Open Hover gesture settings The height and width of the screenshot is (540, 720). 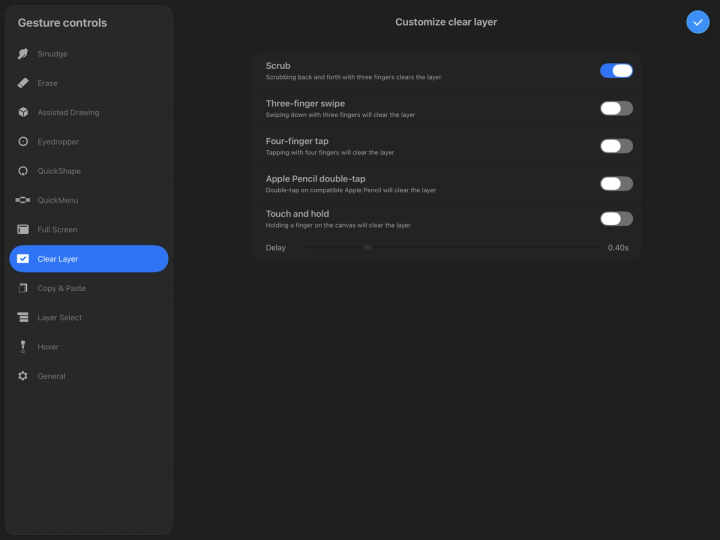point(89,347)
